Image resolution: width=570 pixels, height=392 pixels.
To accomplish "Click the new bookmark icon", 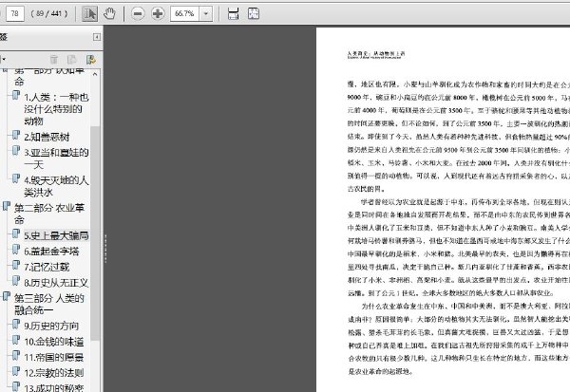I will tap(72, 60).
